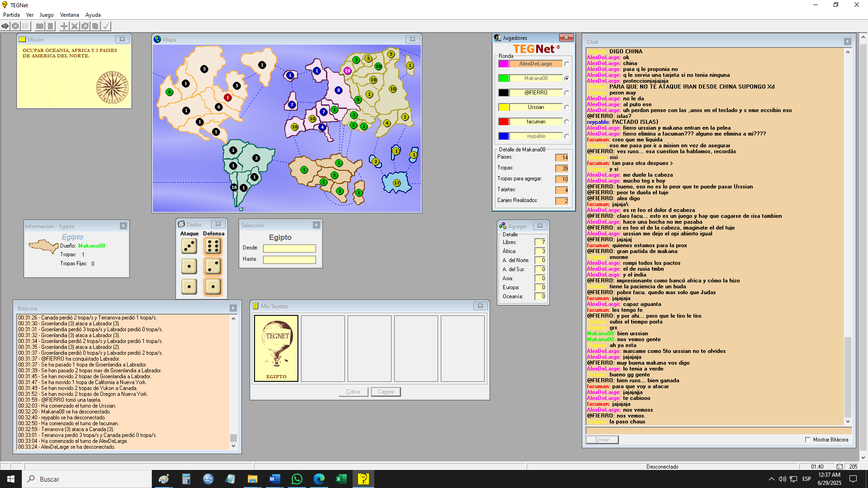The image size is (868, 488).
Task: Open the Ayuda menu
Action: pyautogui.click(x=93, y=15)
